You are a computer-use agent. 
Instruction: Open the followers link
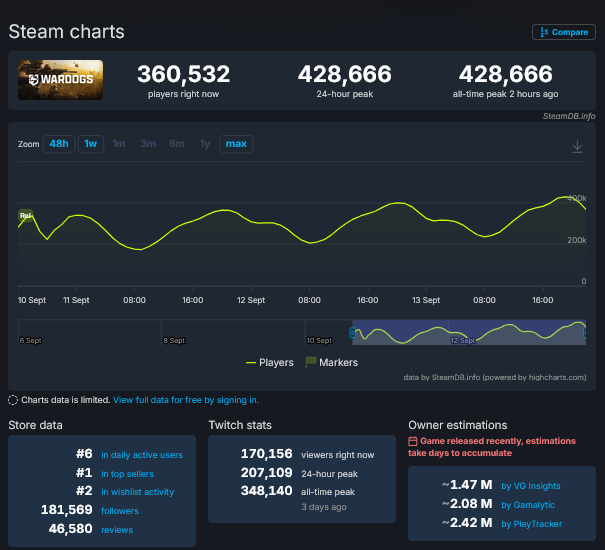click(120, 511)
